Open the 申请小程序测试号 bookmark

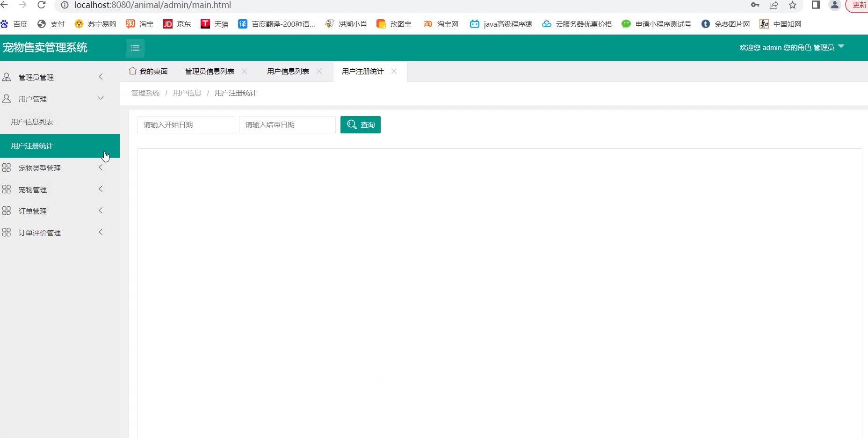tap(657, 24)
